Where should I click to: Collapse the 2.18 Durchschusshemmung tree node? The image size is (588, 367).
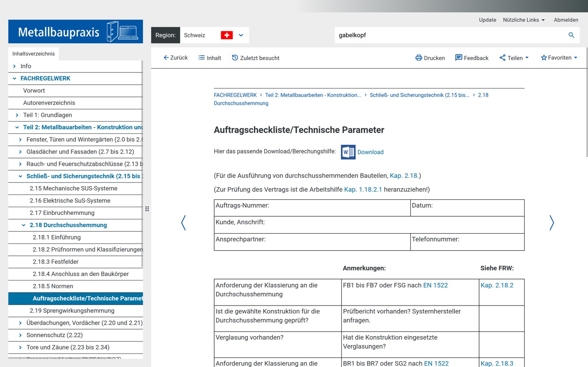click(24, 225)
